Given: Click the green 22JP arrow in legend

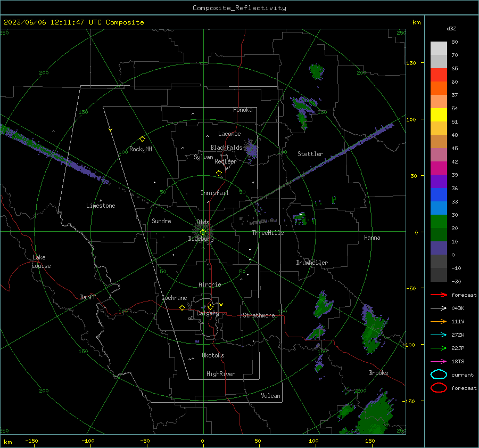Looking at the screenshot, I should click(x=439, y=348).
